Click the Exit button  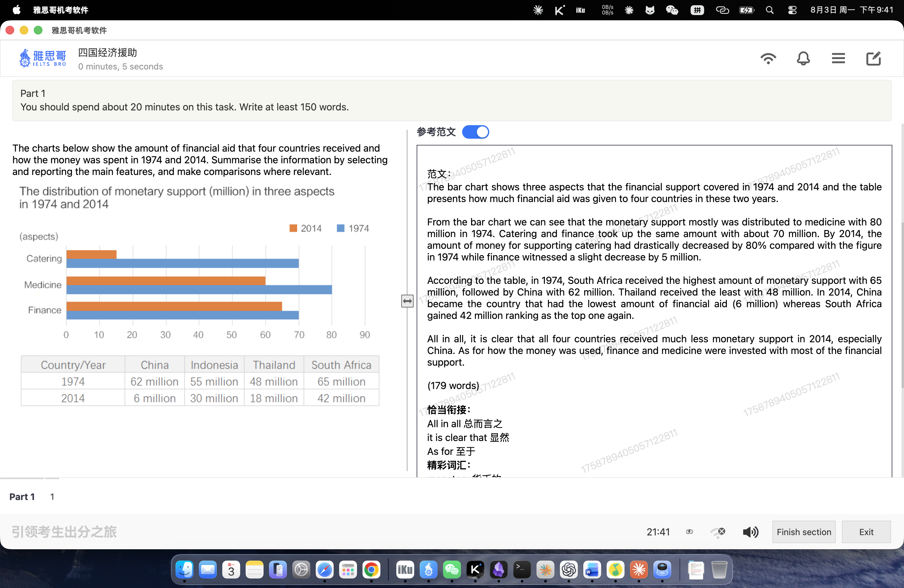pyautogui.click(x=866, y=532)
